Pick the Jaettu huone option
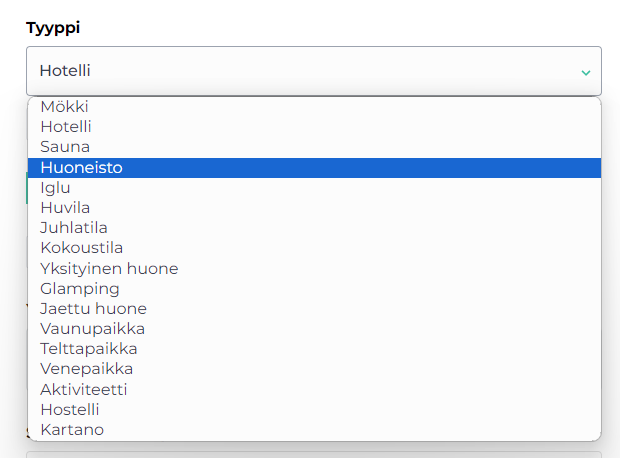The image size is (620, 458). (x=93, y=308)
